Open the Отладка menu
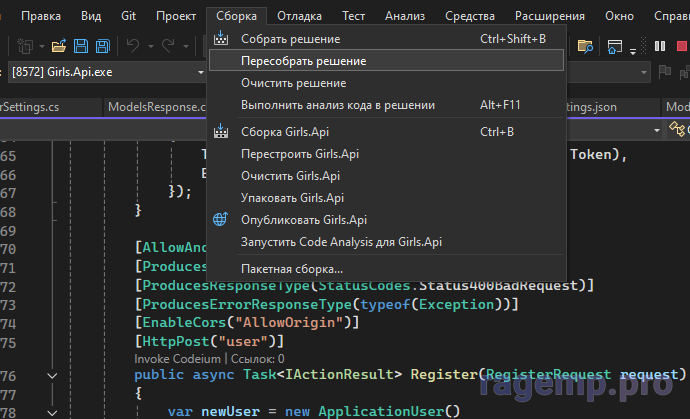The width and height of the screenshot is (690, 419). pos(299,16)
